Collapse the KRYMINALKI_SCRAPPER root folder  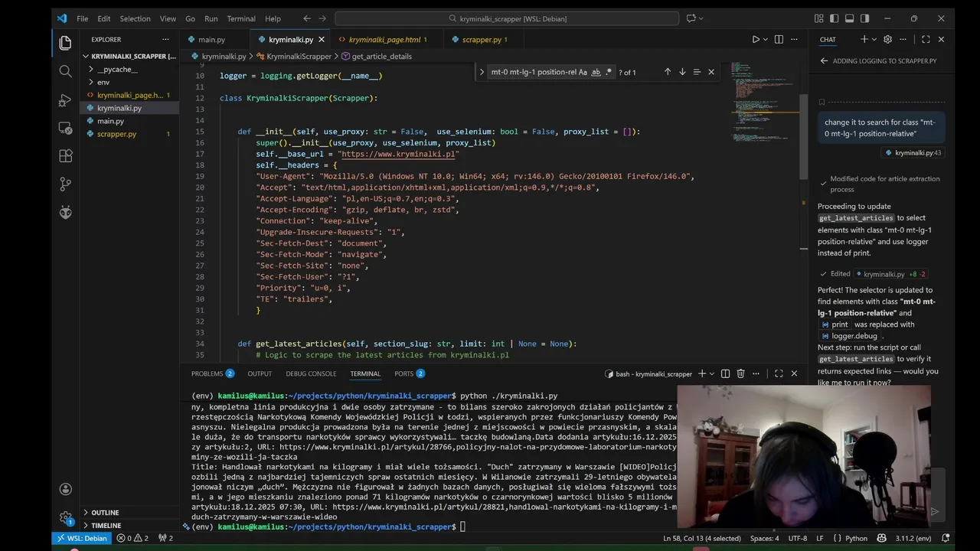coord(86,56)
